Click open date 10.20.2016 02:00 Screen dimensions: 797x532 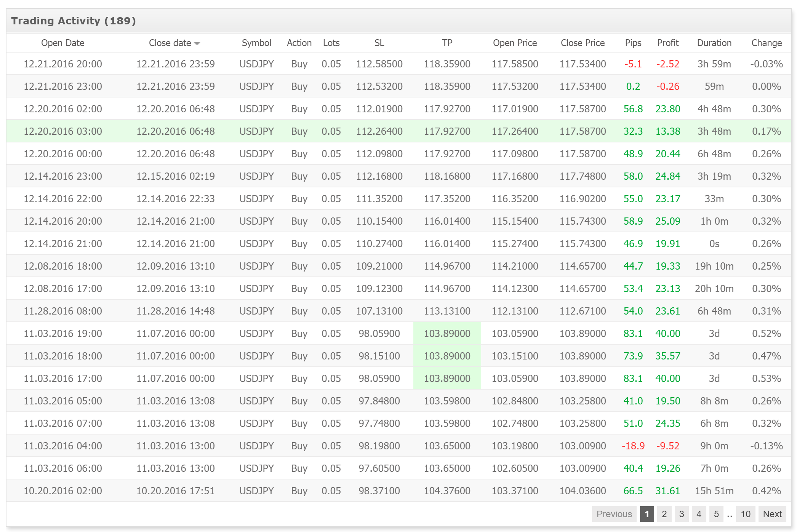pyautogui.click(x=63, y=491)
